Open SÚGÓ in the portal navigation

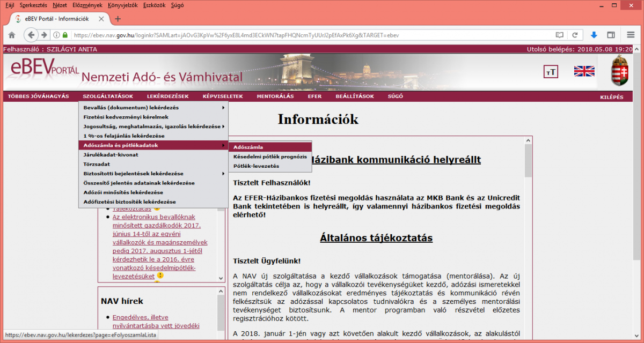395,96
